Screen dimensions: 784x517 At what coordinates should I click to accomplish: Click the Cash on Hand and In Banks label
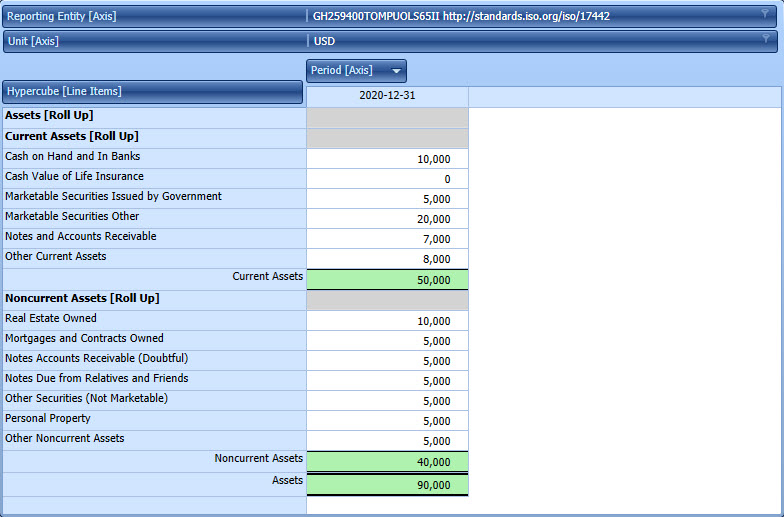[72, 156]
